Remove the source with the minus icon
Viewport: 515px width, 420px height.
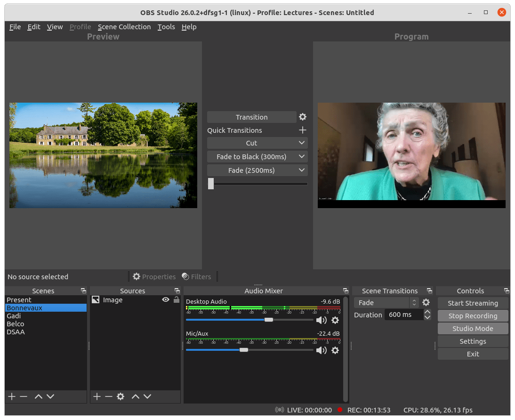point(109,396)
